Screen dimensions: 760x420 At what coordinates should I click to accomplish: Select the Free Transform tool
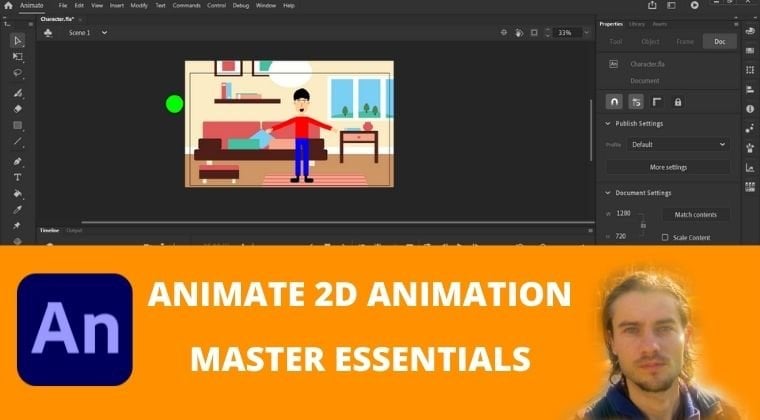coord(17,57)
